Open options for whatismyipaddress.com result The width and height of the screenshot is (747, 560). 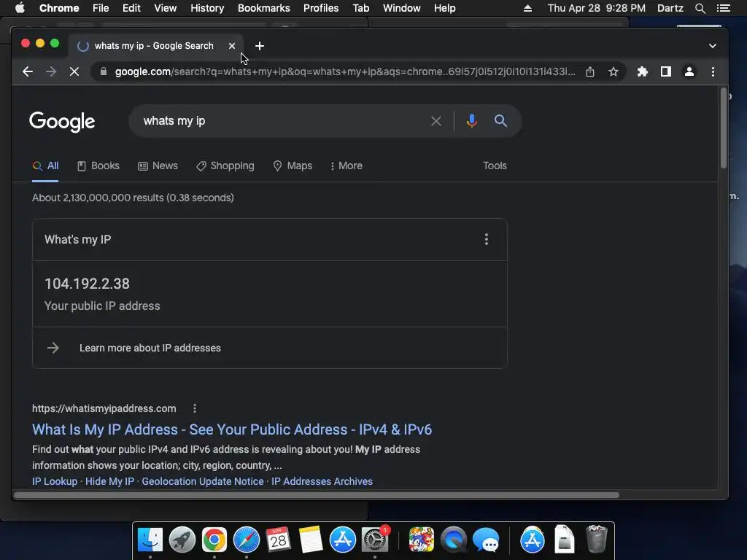tap(194, 408)
